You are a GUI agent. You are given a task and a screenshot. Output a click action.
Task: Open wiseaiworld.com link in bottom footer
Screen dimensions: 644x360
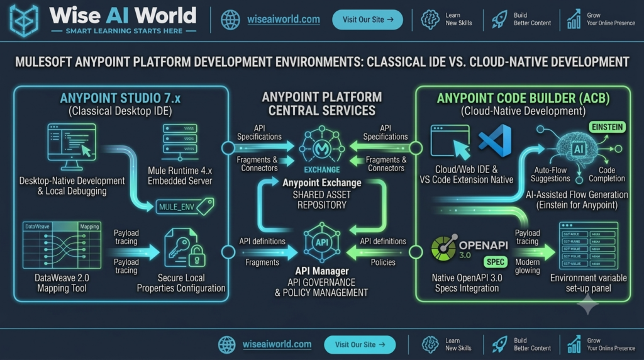pos(277,344)
